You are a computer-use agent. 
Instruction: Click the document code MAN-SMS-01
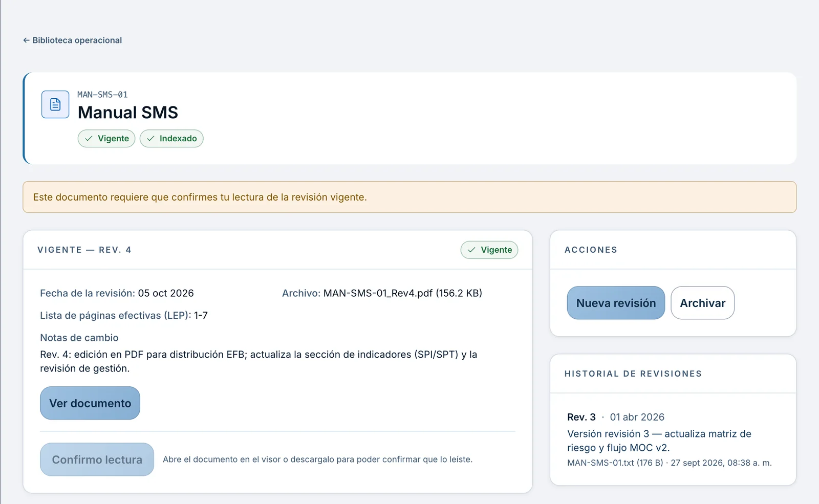pos(102,95)
